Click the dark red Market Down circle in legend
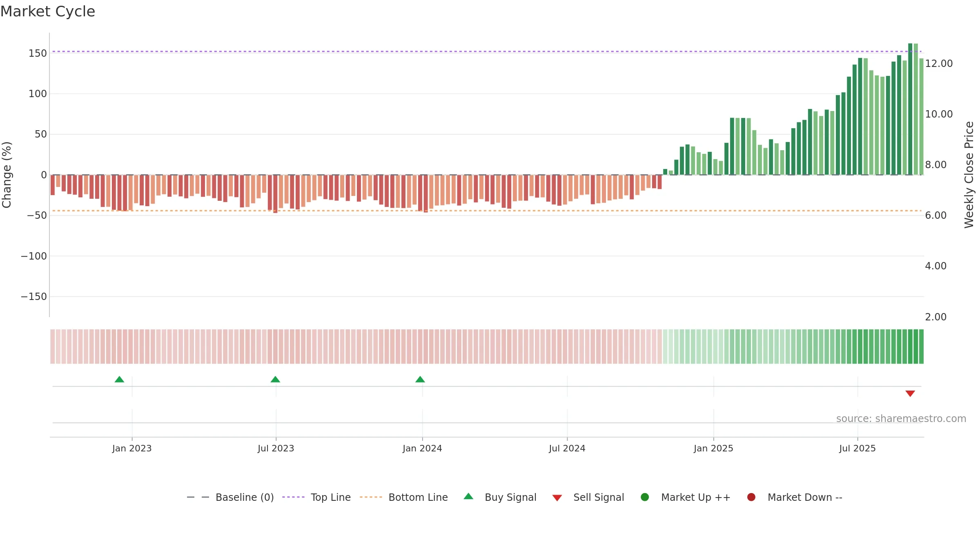This screenshot has width=980, height=551. pos(751,497)
